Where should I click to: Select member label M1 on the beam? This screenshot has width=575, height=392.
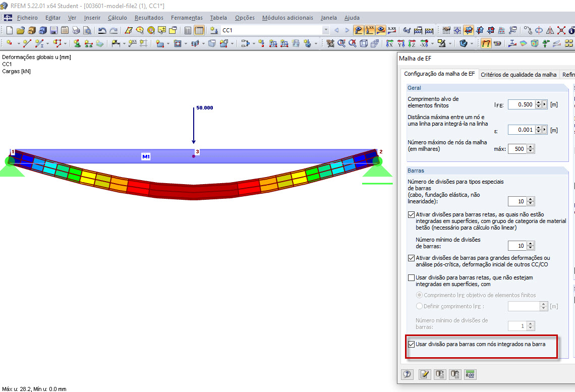(146, 156)
